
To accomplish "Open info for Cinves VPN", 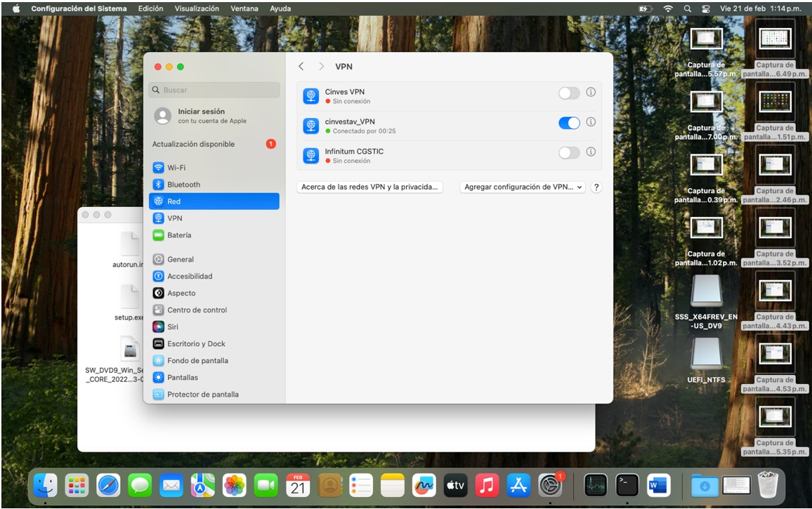I will tap(591, 92).
